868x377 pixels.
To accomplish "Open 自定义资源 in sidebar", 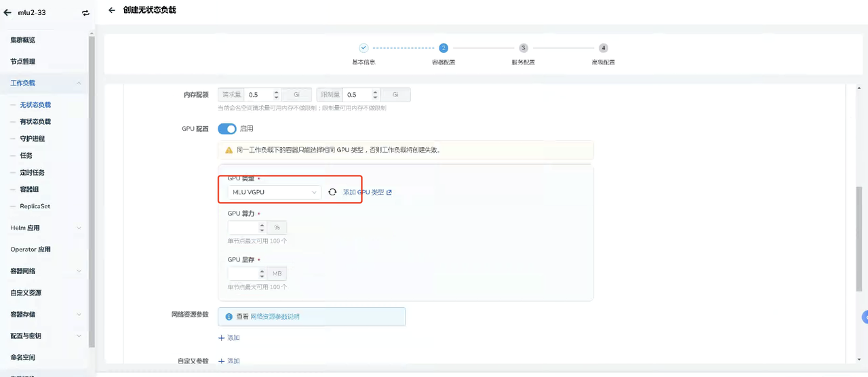I will (x=26, y=293).
